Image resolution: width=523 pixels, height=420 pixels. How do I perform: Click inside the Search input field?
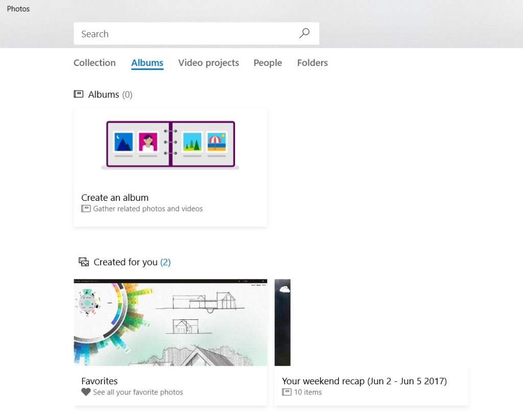[x=179, y=33]
